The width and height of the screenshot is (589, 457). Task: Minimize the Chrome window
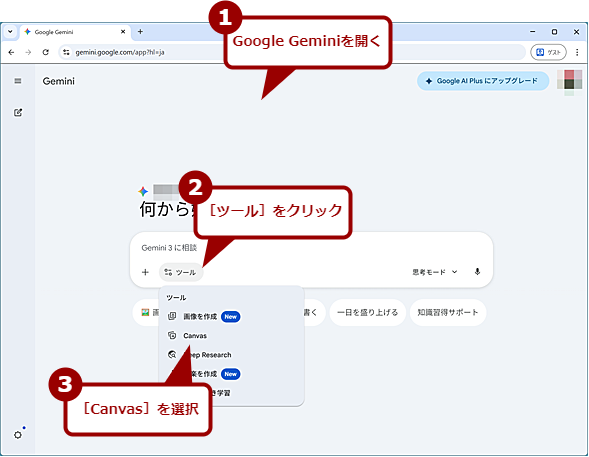click(533, 32)
